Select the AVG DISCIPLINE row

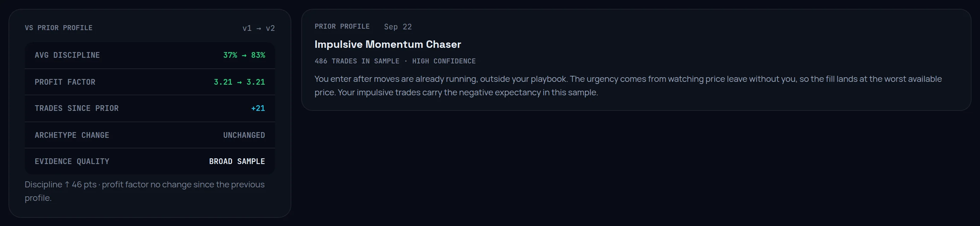pyautogui.click(x=150, y=55)
